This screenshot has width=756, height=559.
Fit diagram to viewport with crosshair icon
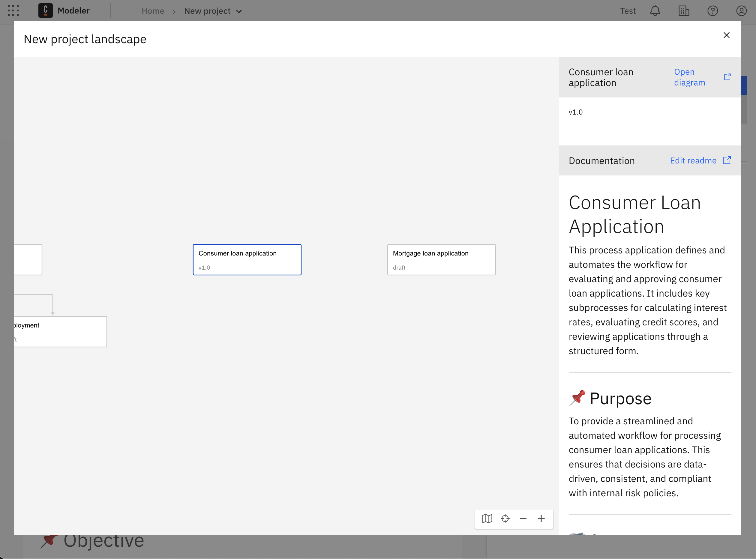505,519
